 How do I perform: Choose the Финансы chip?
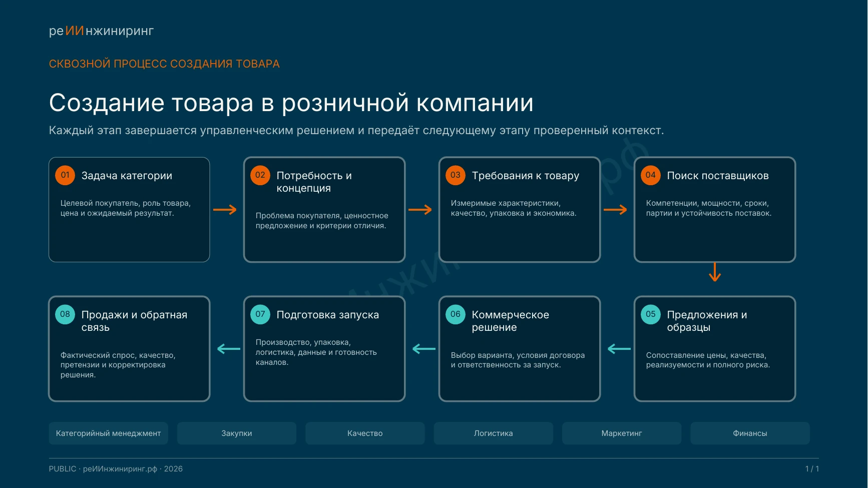[750, 433]
